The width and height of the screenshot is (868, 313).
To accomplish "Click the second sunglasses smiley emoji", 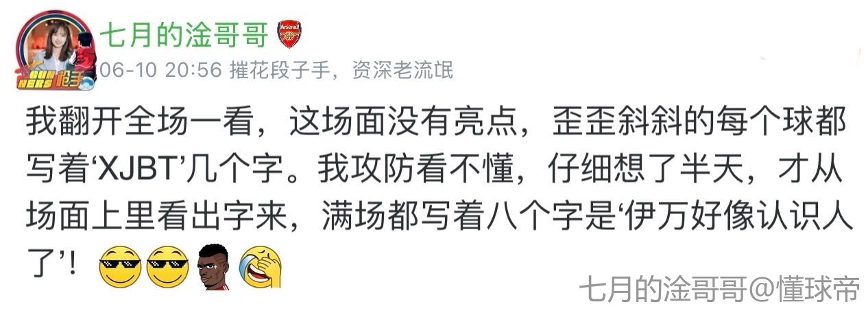I will click(x=167, y=267).
